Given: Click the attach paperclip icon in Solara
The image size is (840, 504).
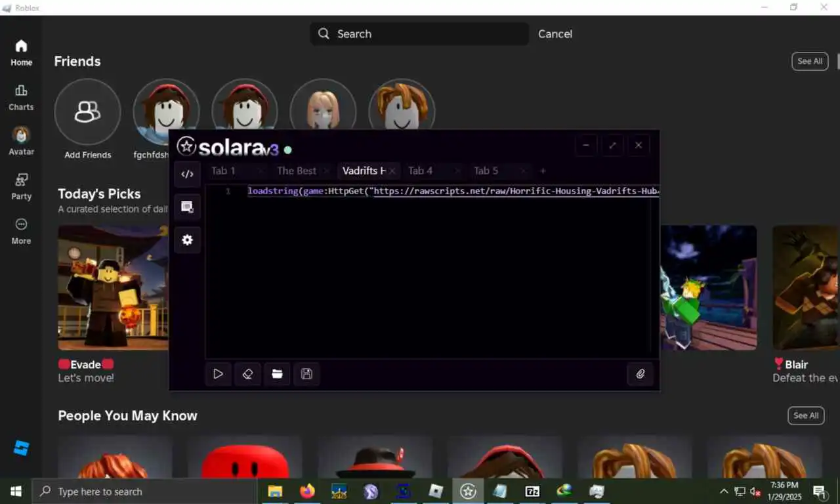Looking at the screenshot, I should tap(640, 374).
